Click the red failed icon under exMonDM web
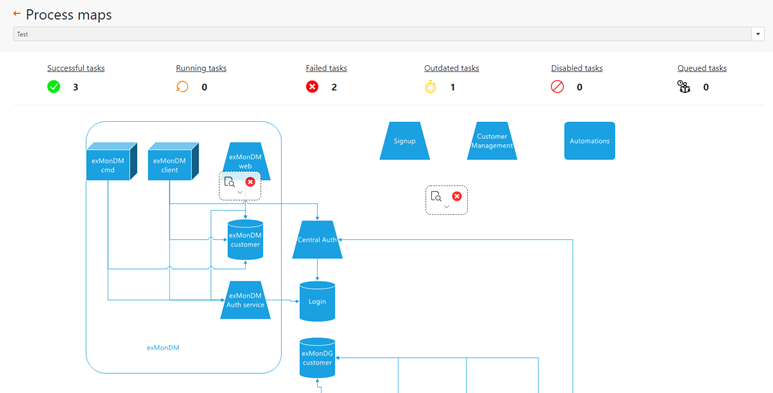 [x=250, y=181]
